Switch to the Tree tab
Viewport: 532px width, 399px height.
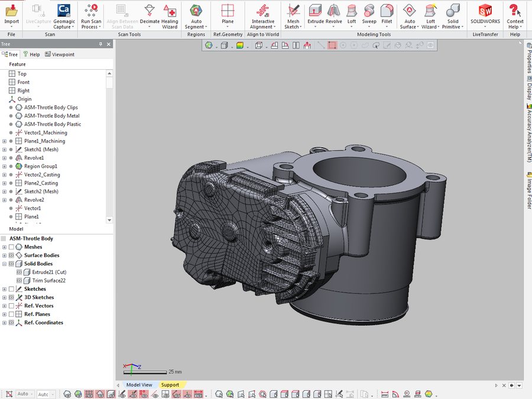[x=10, y=54]
